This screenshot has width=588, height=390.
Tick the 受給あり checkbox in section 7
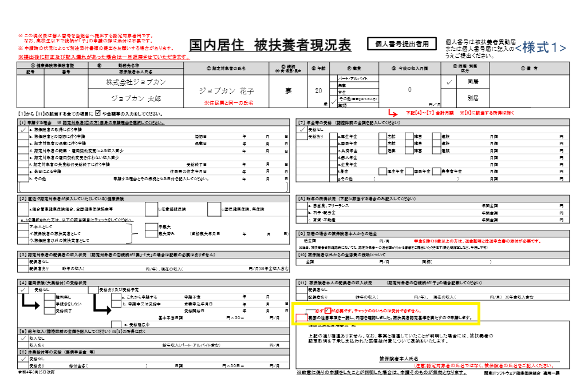[302, 137]
